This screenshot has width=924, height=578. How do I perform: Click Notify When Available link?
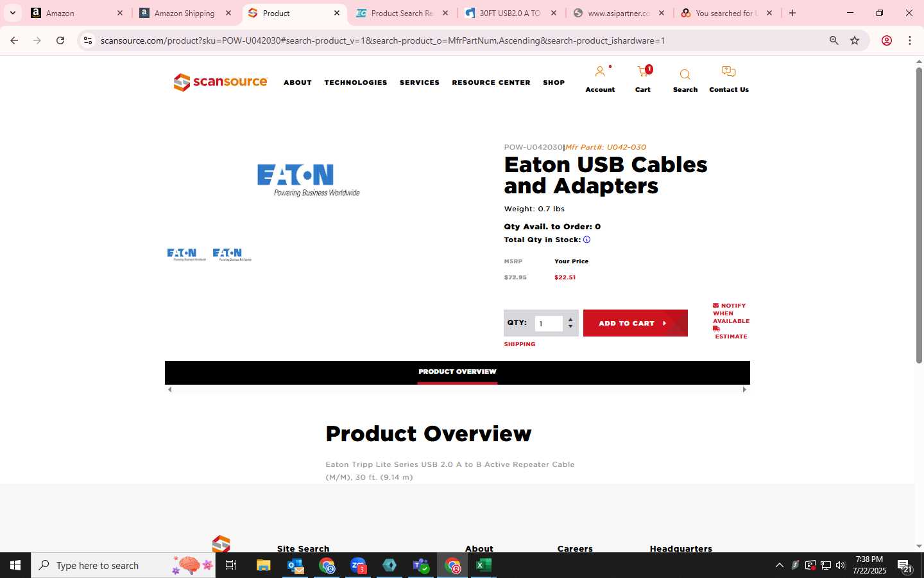(731, 313)
